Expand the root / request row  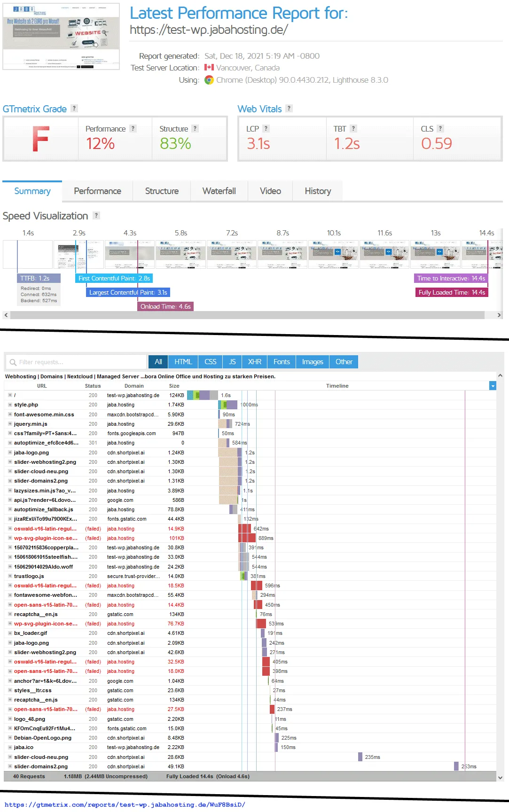point(10,395)
